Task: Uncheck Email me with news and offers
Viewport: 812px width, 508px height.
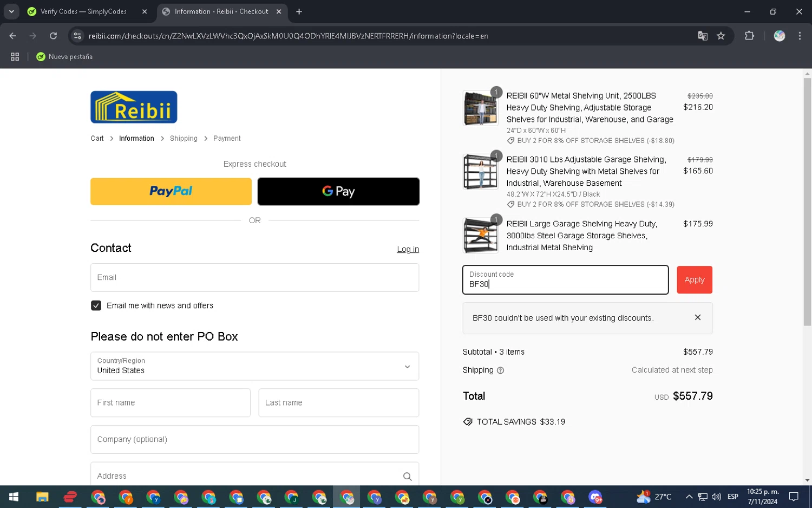Action: coord(96,305)
